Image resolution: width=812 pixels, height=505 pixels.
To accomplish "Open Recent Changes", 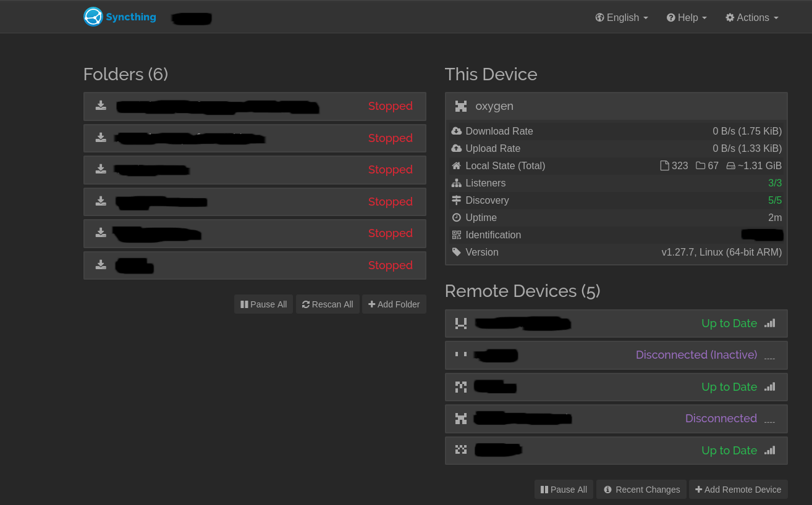I will click(x=641, y=490).
